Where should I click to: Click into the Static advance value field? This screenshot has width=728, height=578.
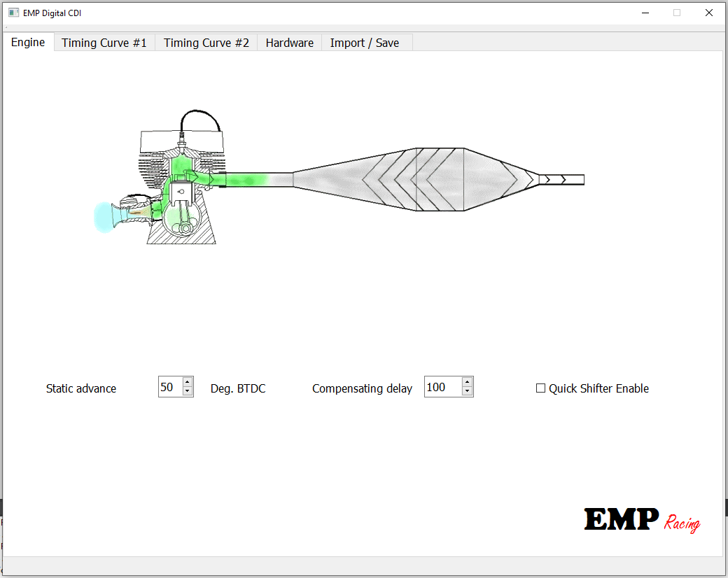pos(170,387)
